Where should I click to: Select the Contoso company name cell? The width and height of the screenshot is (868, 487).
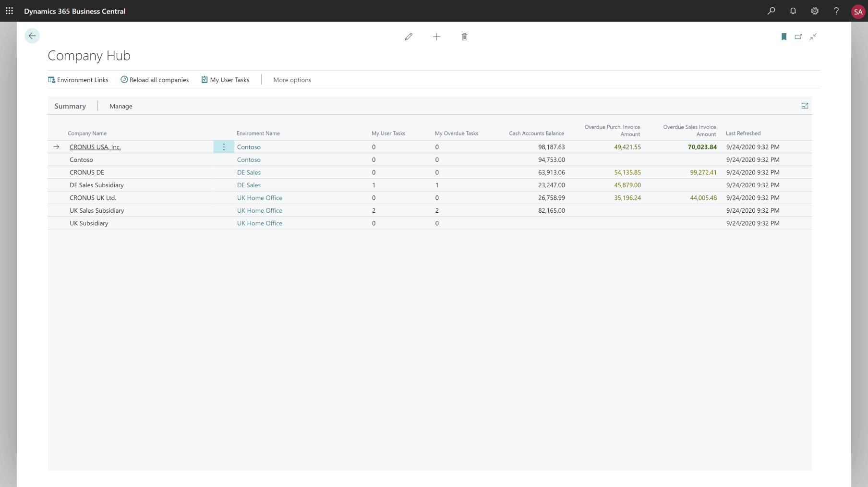pos(81,159)
